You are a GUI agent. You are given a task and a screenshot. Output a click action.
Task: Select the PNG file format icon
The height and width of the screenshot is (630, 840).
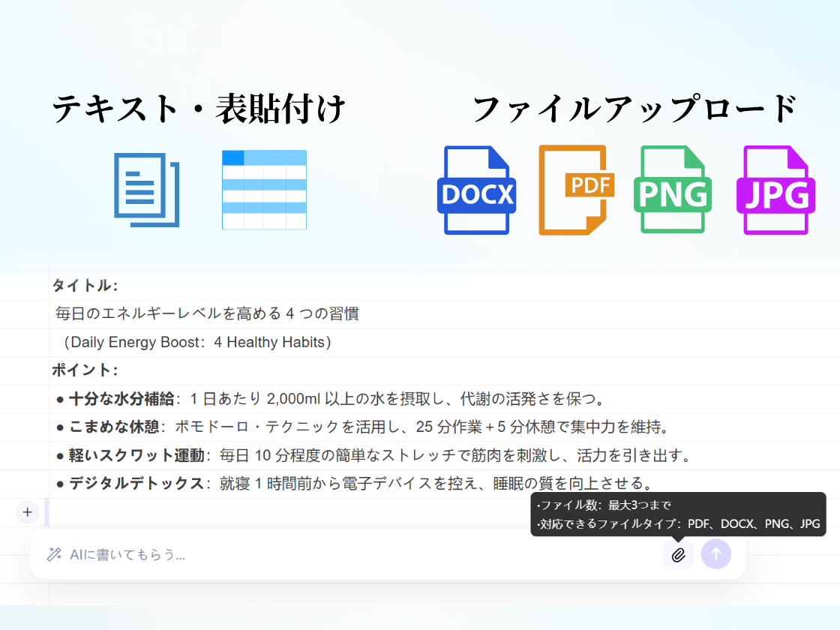[672, 190]
